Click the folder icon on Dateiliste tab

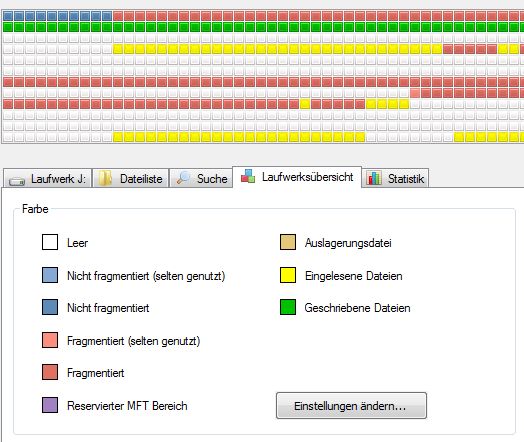click(105, 178)
